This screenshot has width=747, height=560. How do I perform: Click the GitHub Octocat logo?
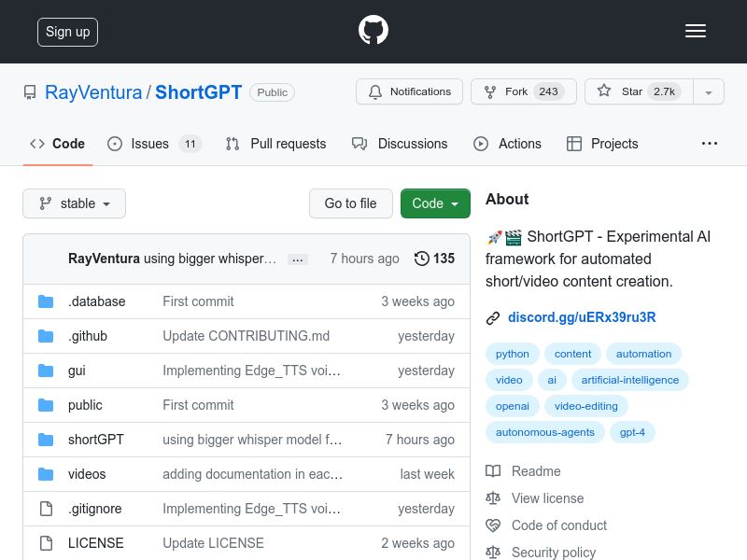373,30
